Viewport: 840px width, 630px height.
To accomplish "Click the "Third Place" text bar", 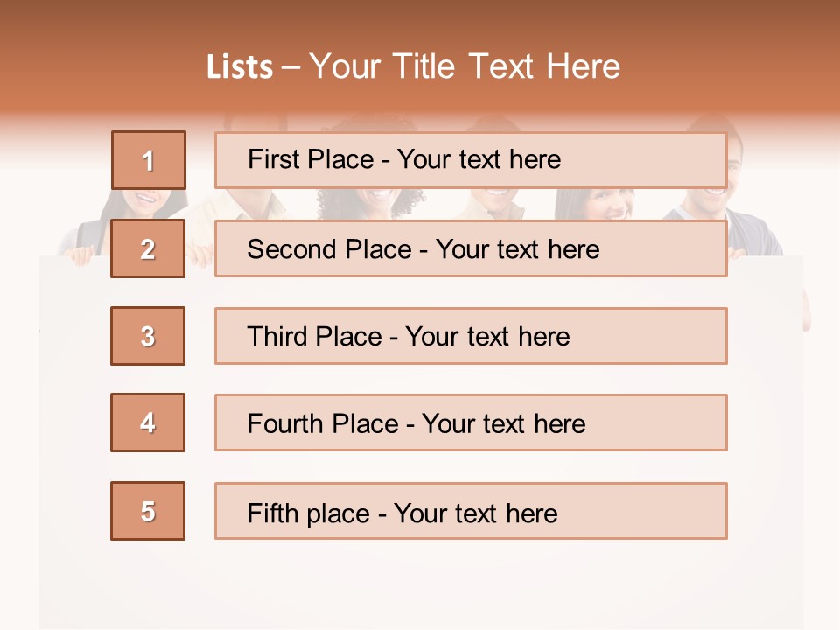I will point(471,336).
